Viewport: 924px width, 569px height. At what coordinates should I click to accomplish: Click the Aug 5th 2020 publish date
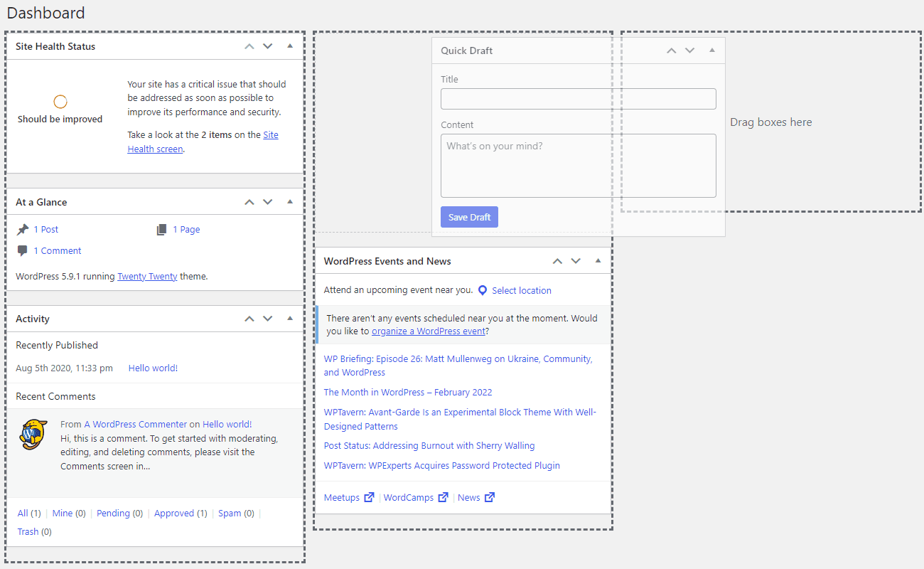(x=64, y=368)
